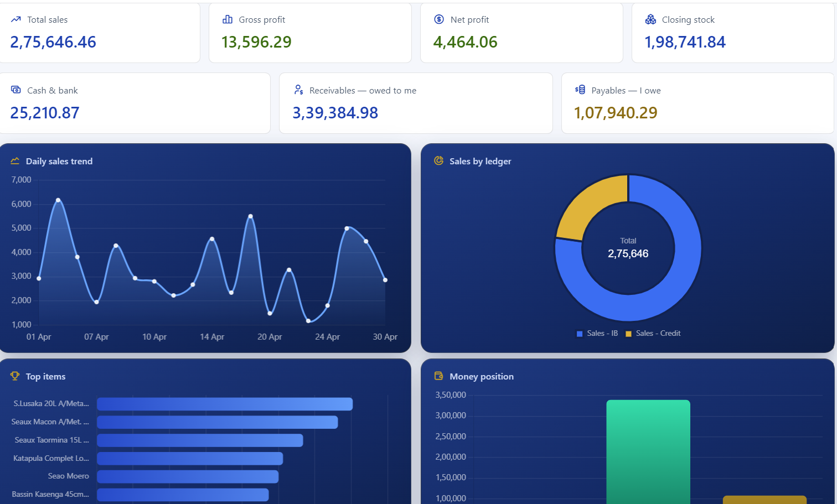
Task: Toggle Sales - Credit legend swatch
Action: pos(628,334)
